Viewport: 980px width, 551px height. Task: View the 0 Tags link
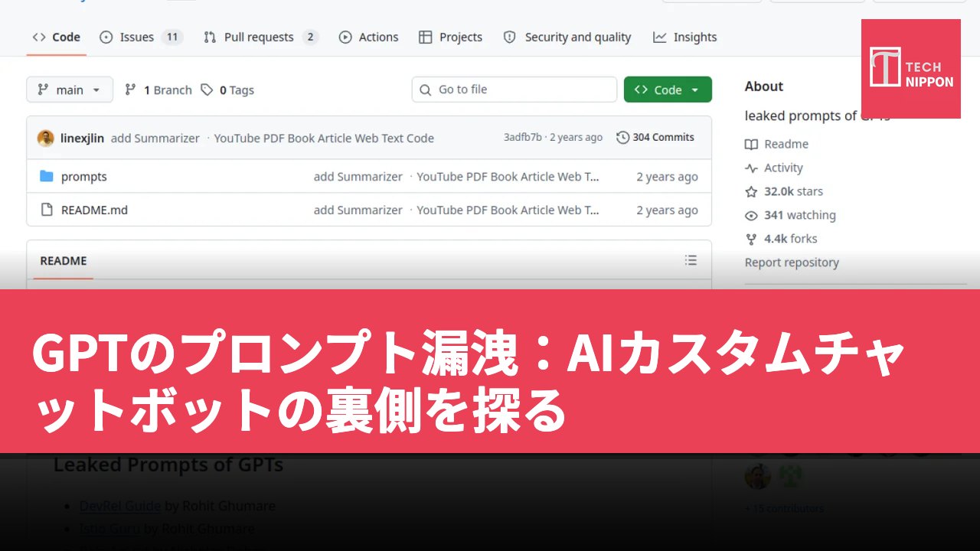[x=227, y=90]
